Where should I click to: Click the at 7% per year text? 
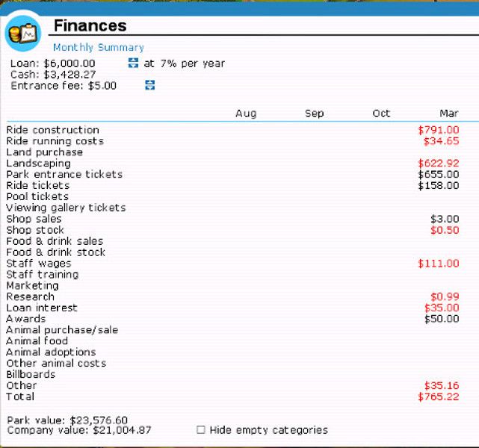(185, 63)
